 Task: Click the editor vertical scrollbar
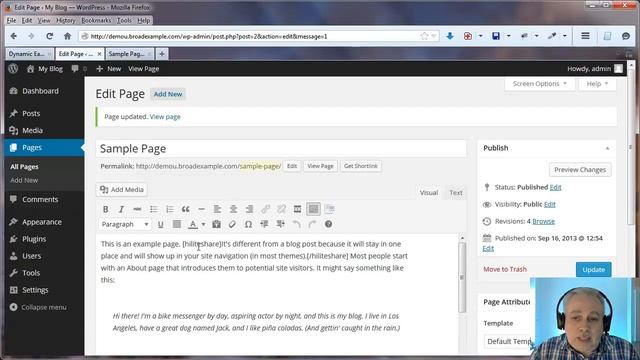[462, 278]
